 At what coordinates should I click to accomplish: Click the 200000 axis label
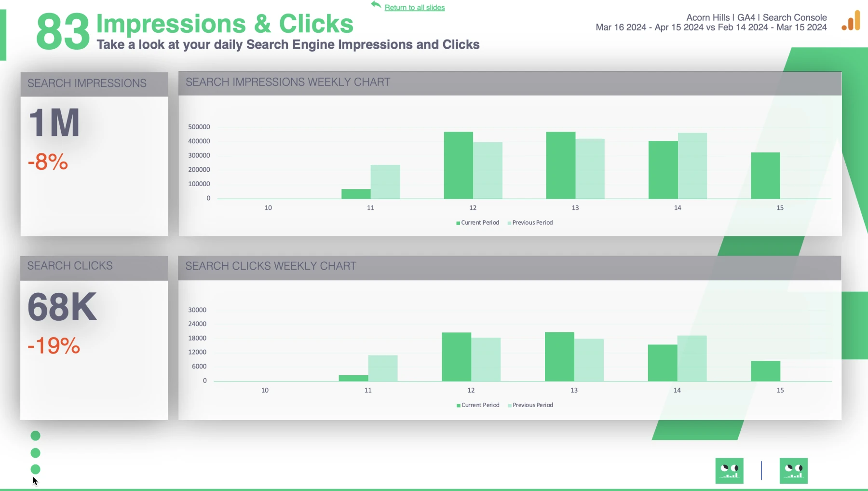(x=199, y=170)
